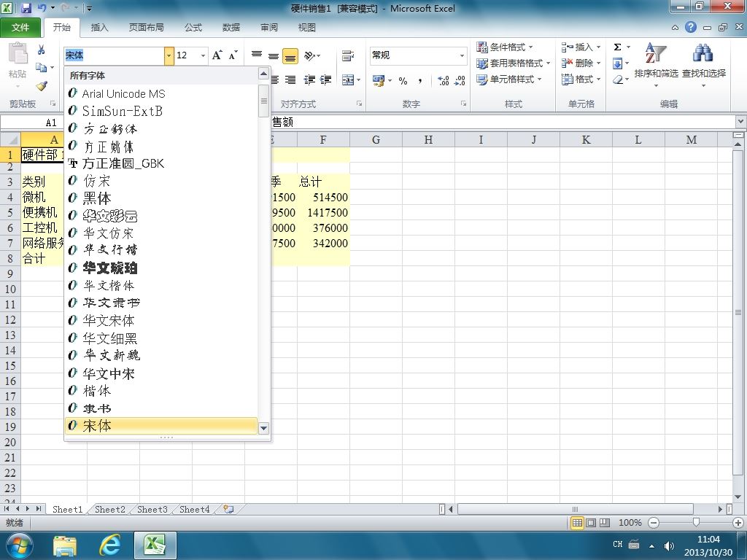The image size is (747, 560).
Task: Click the Format Painter brush icon
Action: 42,86
